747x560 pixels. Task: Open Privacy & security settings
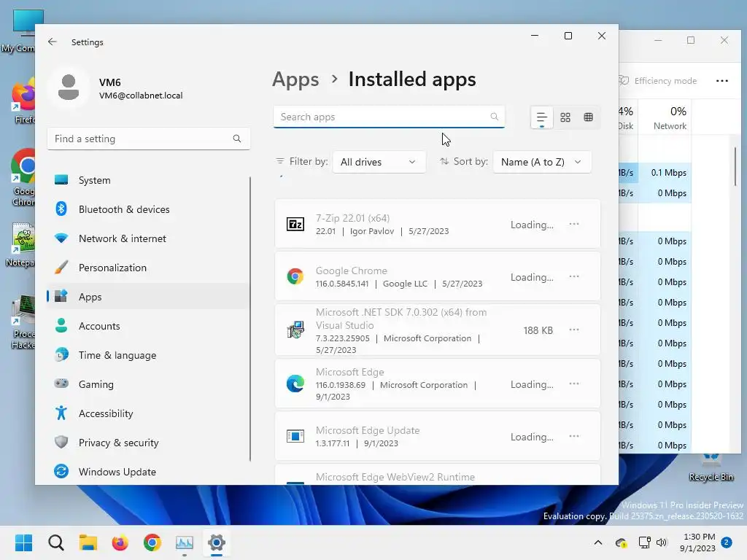click(x=148, y=443)
